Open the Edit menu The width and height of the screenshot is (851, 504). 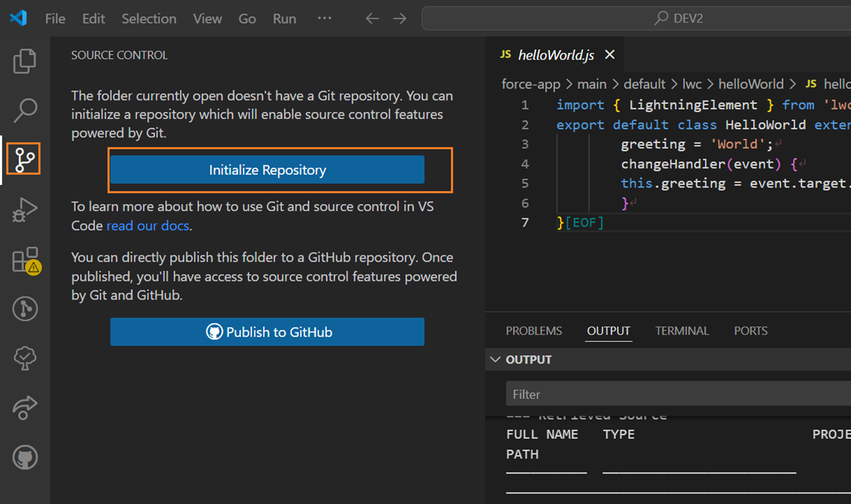(93, 18)
